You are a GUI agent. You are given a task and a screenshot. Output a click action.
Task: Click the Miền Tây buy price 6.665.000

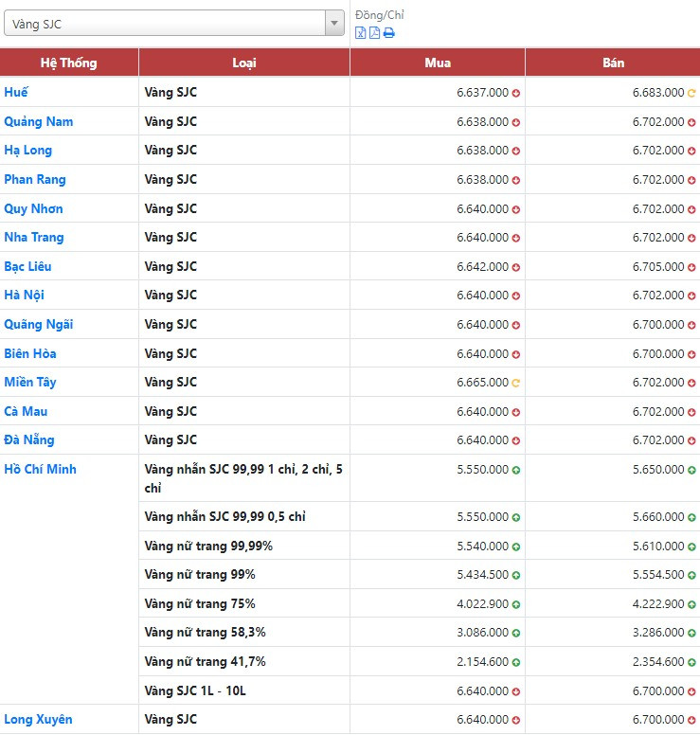pyautogui.click(x=482, y=382)
